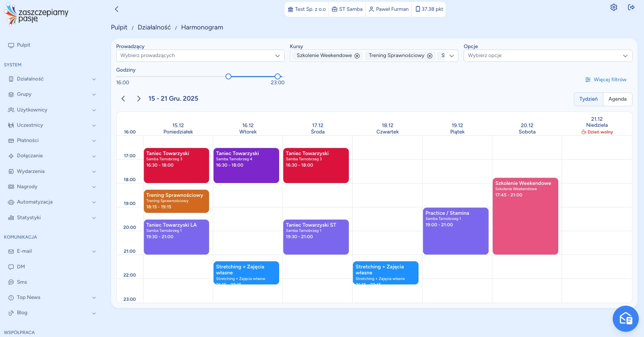Expand the Działalność sidebar section
Screen dimensions: 644x337
(51, 79)
